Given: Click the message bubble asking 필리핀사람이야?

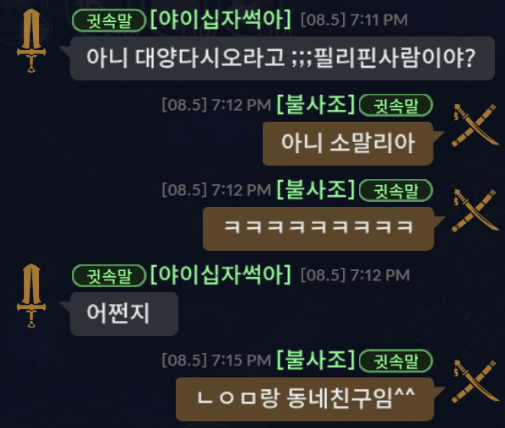Looking at the screenshot, I should (282, 58).
